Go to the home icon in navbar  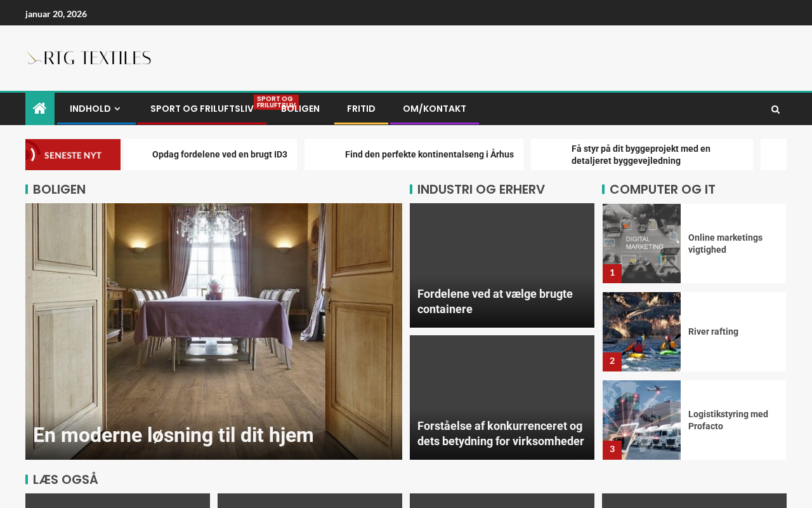point(40,109)
